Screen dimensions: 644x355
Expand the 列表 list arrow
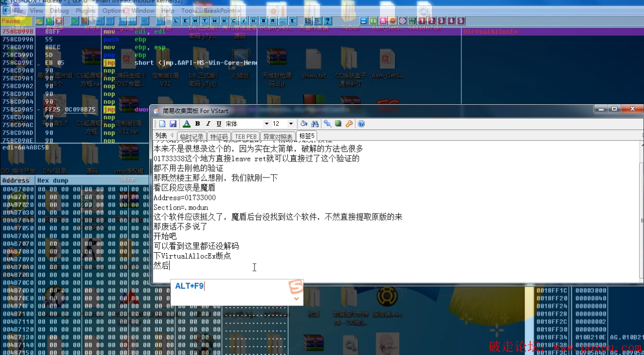[x=172, y=136]
